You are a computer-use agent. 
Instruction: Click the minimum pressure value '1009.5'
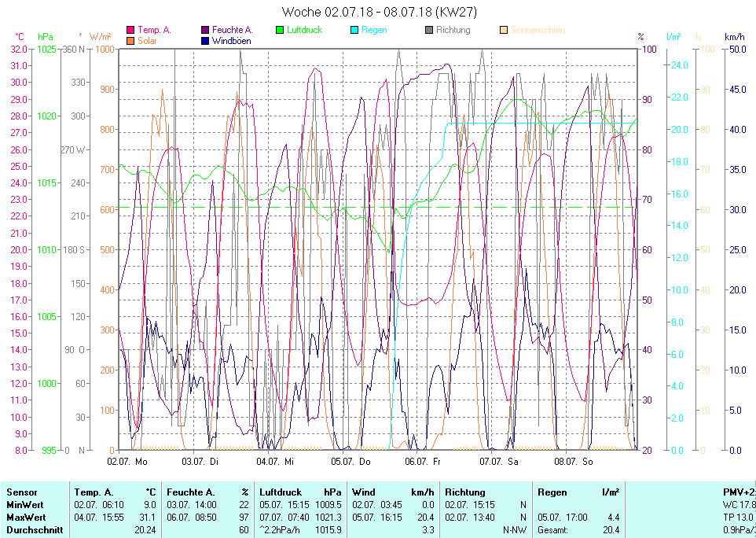[x=328, y=505]
